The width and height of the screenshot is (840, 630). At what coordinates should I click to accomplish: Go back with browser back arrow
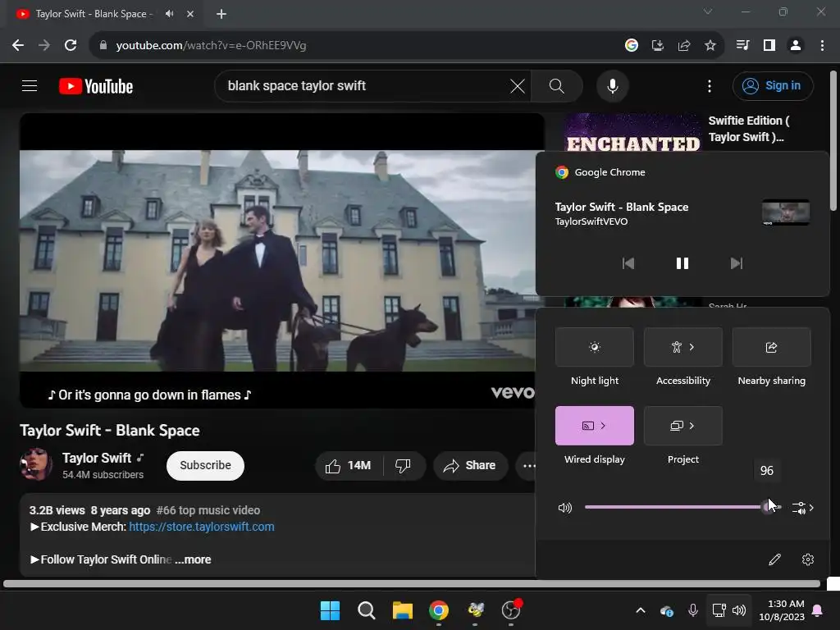(18, 46)
